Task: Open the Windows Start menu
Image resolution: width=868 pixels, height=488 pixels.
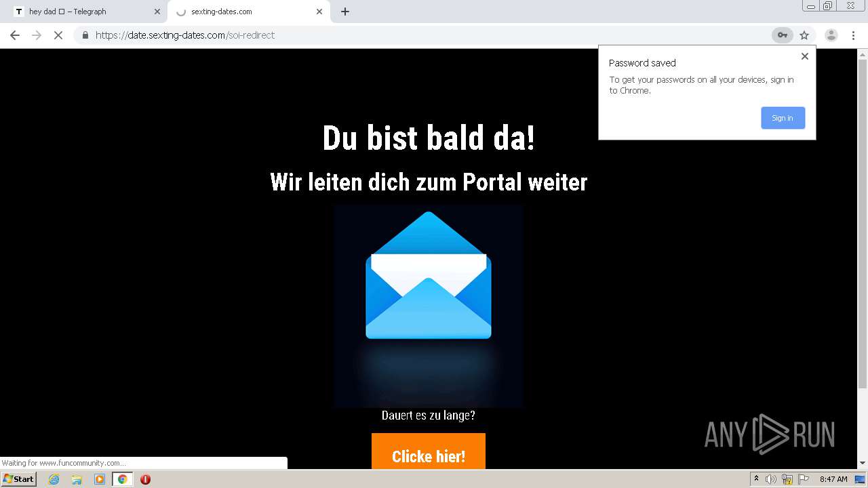Action: tap(19, 479)
